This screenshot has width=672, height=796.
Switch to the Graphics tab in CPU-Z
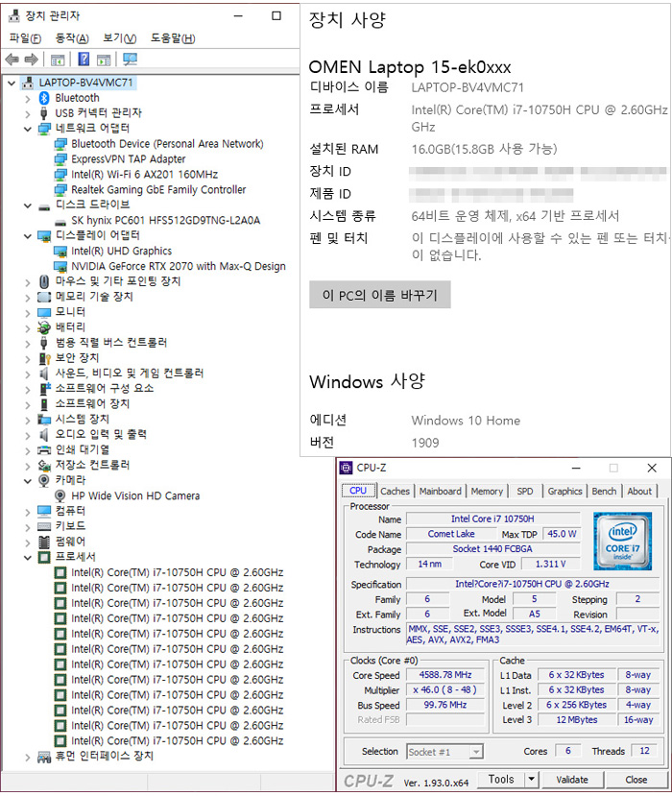point(564,491)
